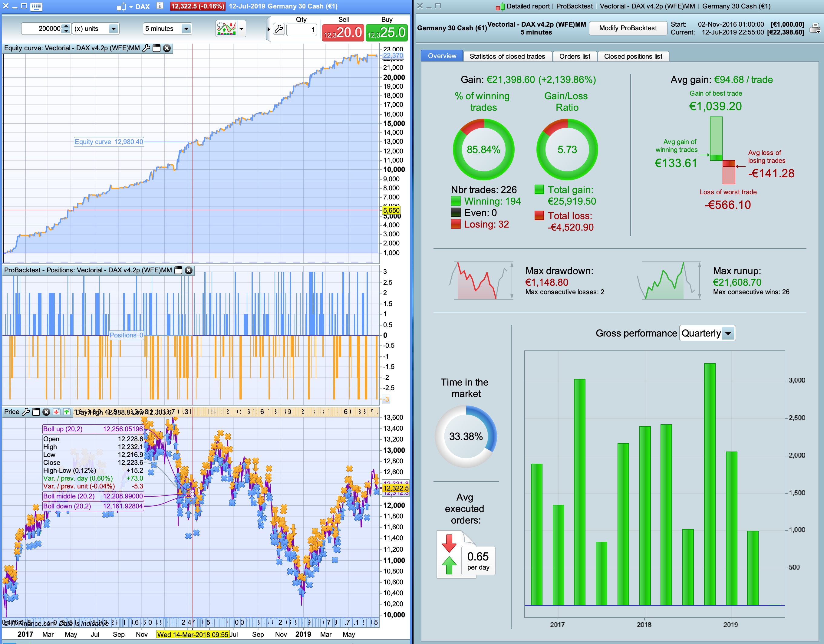Print the detailed report
Viewport: 824px width, 644px height.
click(815, 28)
